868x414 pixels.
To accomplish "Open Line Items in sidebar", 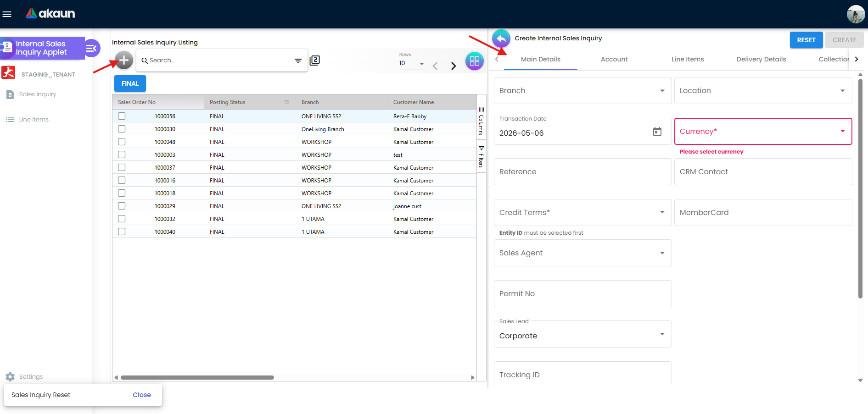I will [x=34, y=120].
